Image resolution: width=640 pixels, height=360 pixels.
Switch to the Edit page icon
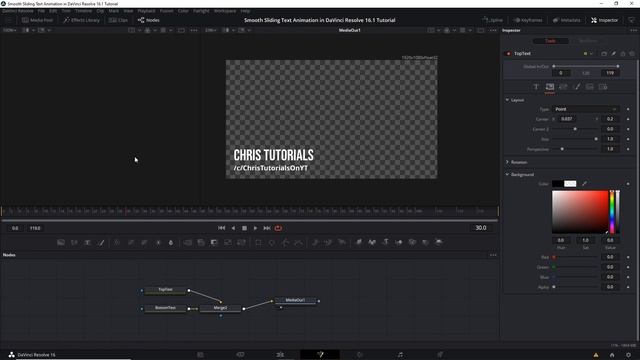(x=280, y=355)
